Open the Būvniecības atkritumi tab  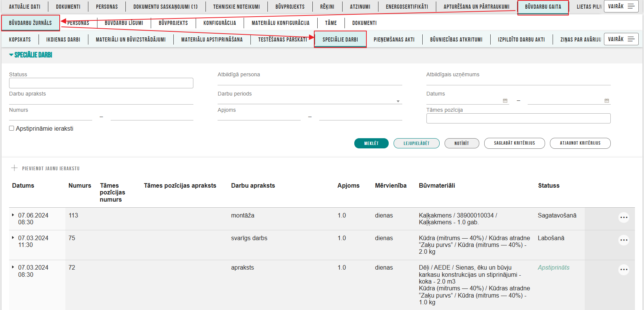(x=456, y=40)
